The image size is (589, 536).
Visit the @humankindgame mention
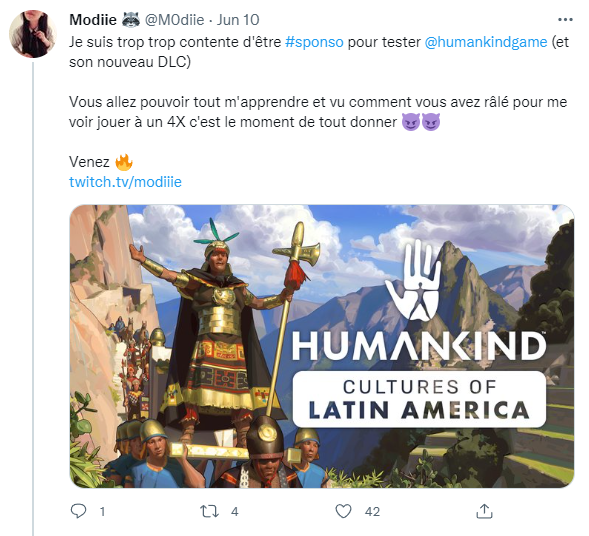click(x=486, y=42)
